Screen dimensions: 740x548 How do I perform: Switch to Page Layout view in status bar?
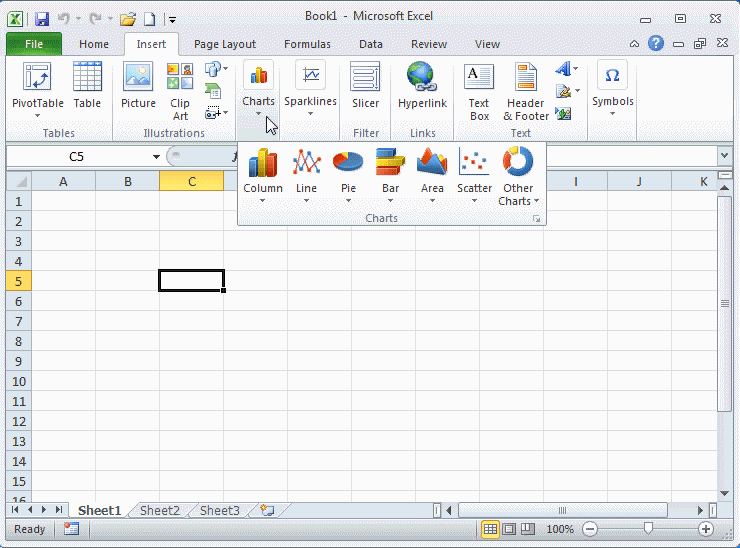(x=509, y=529)
